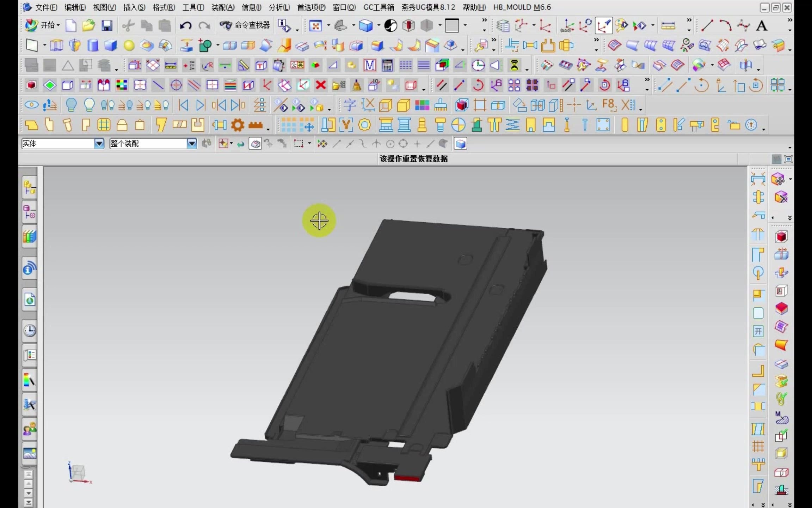The image size is (812, 508).
Task: Click the blue lightbulb Show icon
Action: 71,105
